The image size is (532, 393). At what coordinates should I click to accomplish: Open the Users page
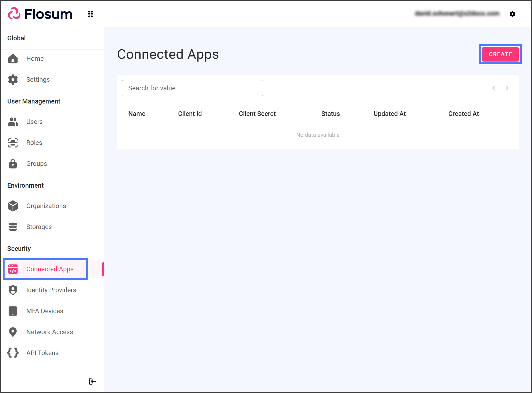[x=34, y=122]
